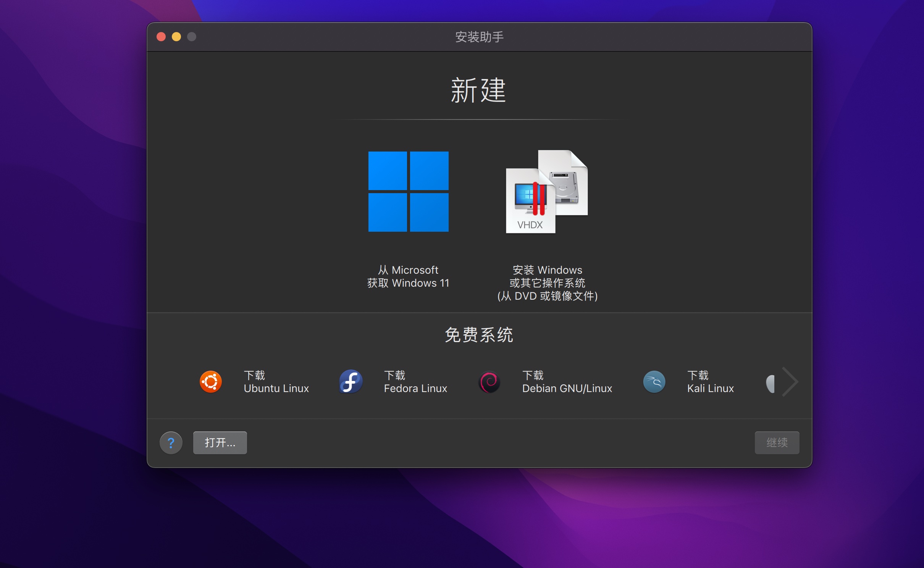The height and width of the screenshot is (568, 924).
Task: Click the Ubuntu Linux logo icon
Action: 211,382
